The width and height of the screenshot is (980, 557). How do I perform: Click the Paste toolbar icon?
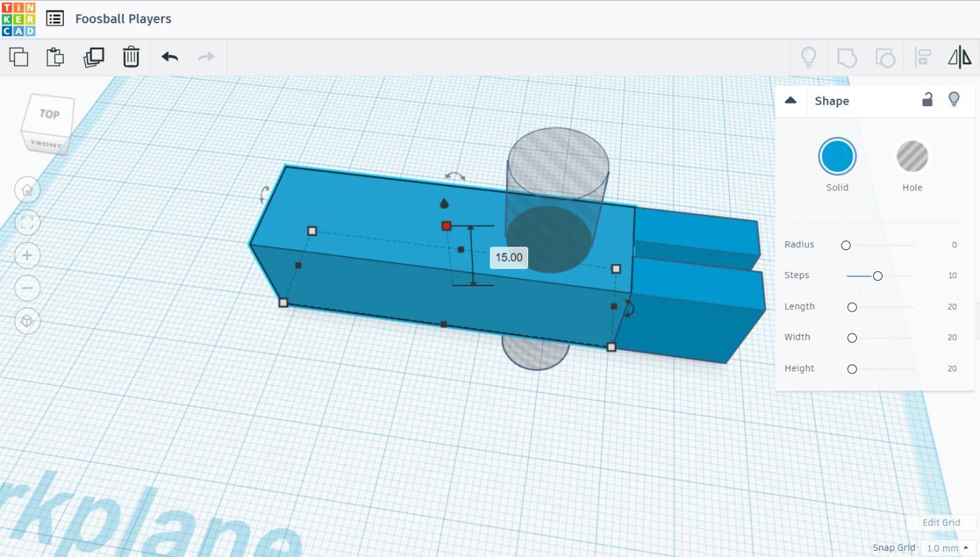(55, 57)
